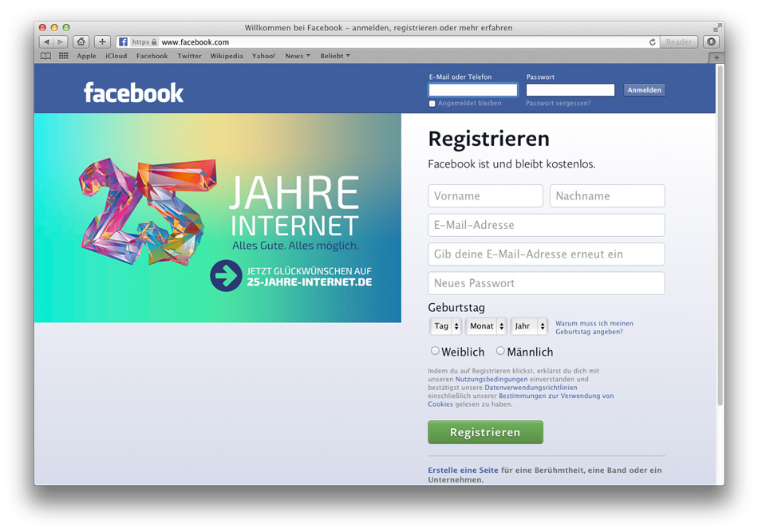Viewport: 758px width, 532px height.
Task: Click the back navigation arrow
Action: (x=46, y=41)
